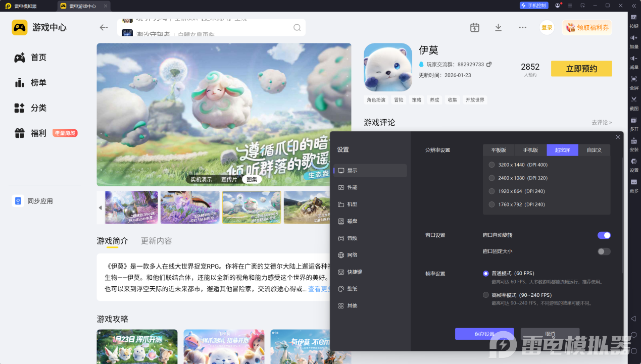Open the 首页 home page in sidebar

pyautogui.click(x=30, y=58)
